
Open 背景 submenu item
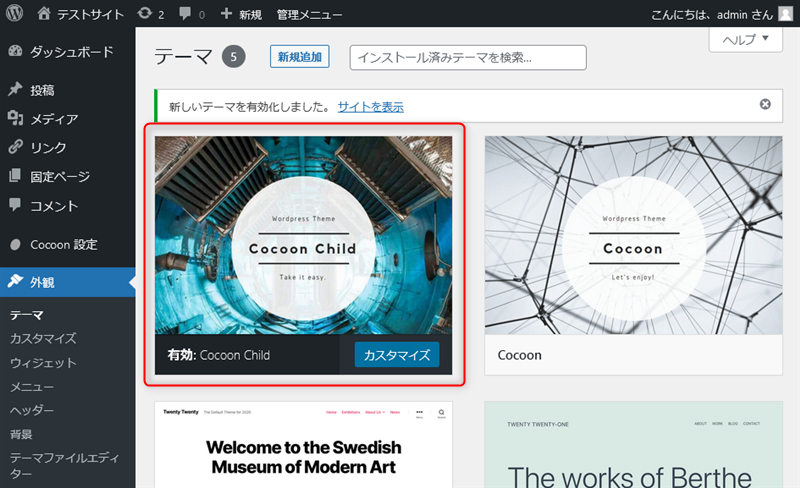pyautogui.click(x=21, y=434)
